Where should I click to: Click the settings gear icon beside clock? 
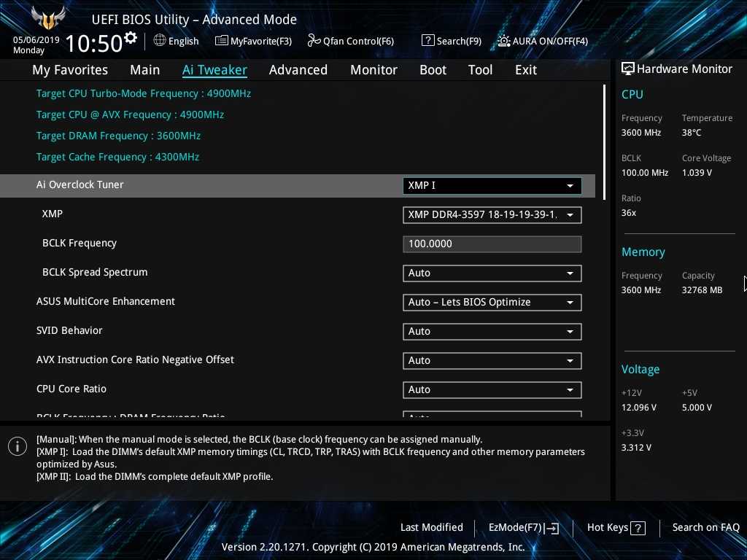coord(131,38)
